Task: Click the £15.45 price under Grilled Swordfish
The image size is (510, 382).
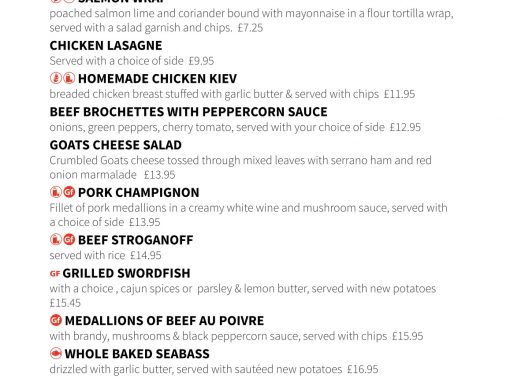Action: [x=65, y=303]
